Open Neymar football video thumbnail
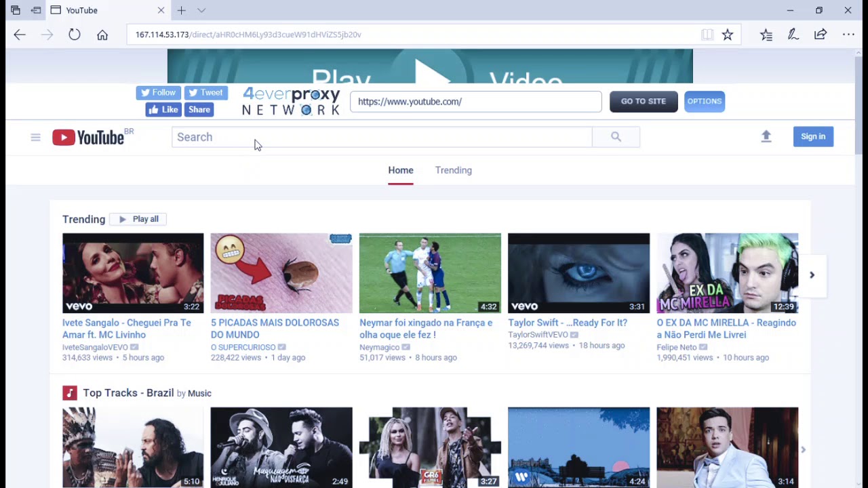 click(x=430, y=273)
